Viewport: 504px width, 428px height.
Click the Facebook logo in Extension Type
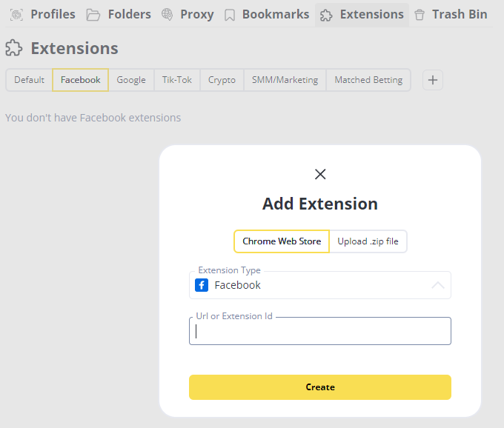(x=202, y=285)
